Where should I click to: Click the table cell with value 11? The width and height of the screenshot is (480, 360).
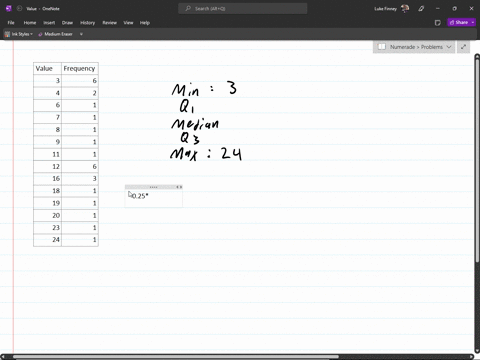47,154
